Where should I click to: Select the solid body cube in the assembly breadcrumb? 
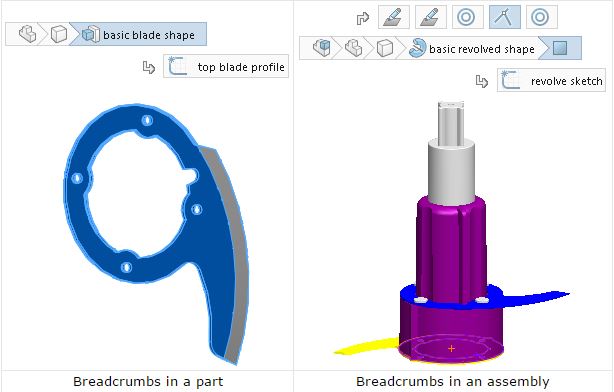[x=384, y=49]
